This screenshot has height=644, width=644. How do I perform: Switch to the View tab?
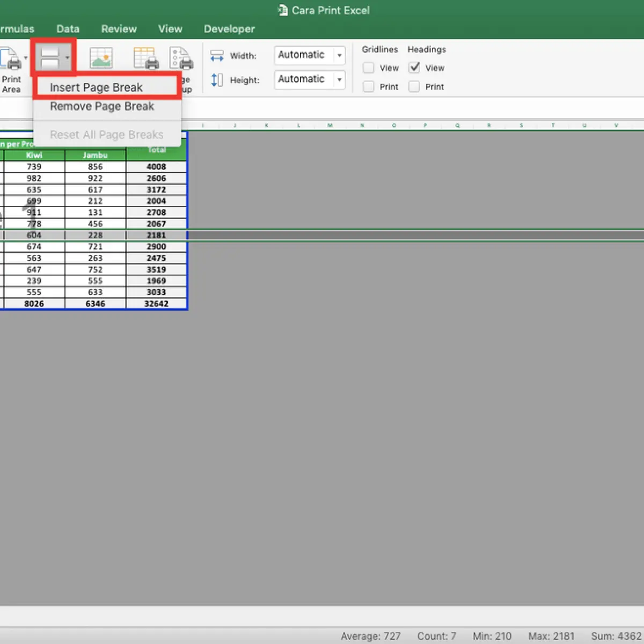click(x=170, y=29)
